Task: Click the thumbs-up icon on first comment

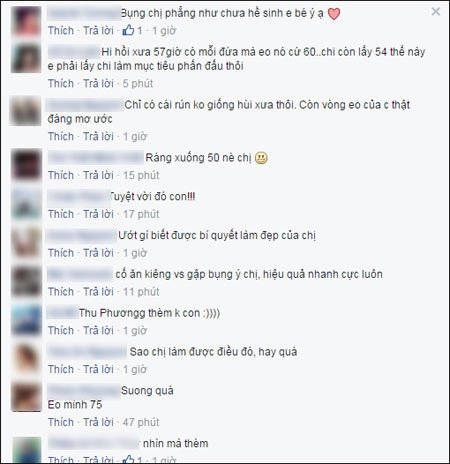Action: [128, 30]
